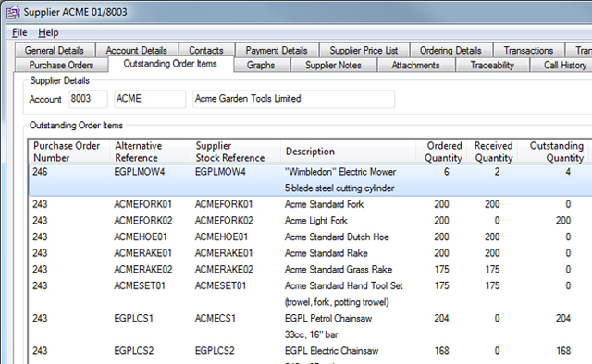This screenshot has width=592, height=364.
Task: Select the "Wimbledon" Electric Mower description
Action: point(340,172)
